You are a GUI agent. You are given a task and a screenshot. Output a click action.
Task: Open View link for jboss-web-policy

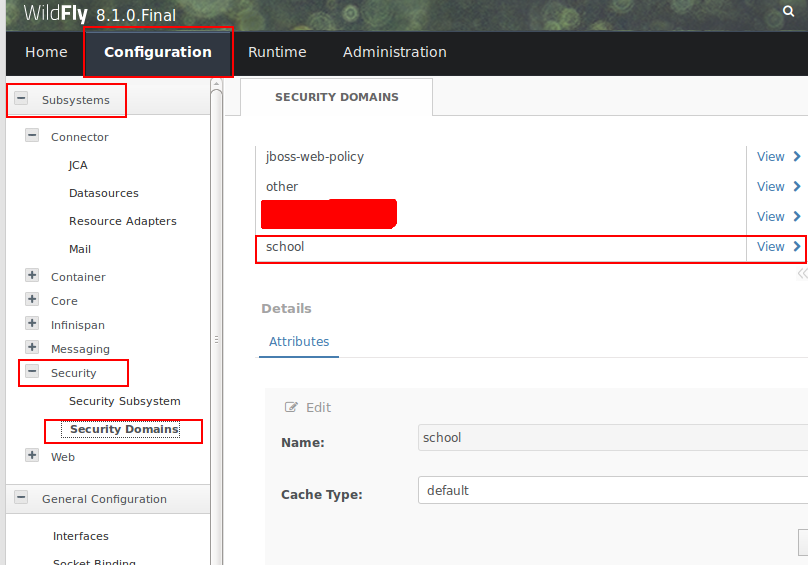click(x=770, y=157)
